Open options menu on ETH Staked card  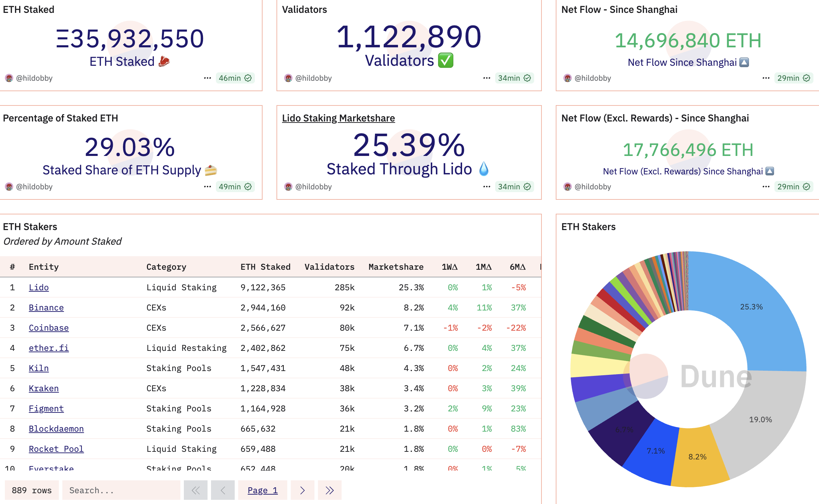tap(208, 78)
